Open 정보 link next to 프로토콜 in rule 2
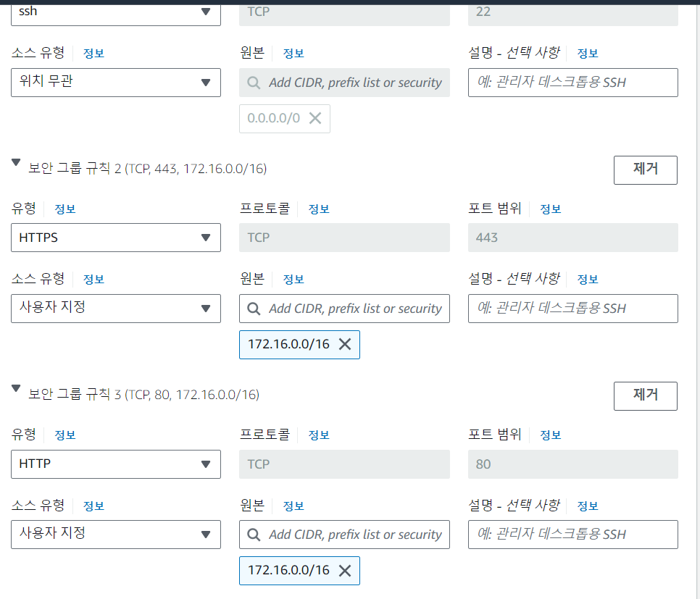The height and width of the screenshot is (599, 700). point(317,208)
